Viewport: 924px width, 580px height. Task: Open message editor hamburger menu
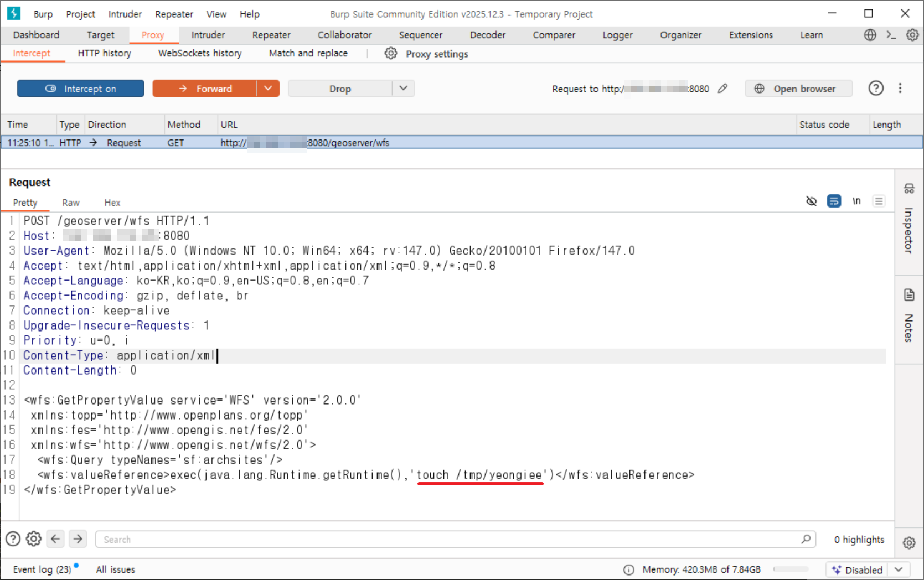pos(879,201)
